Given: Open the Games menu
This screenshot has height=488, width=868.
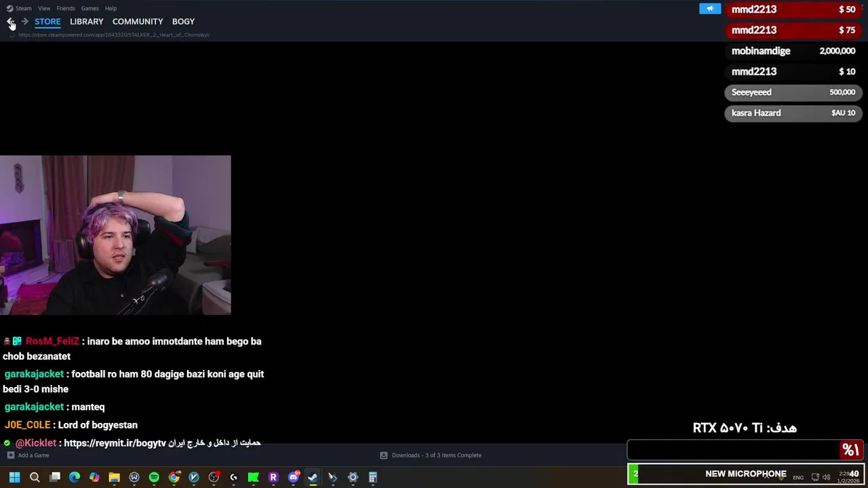Looking at the screenshot, I should [90, 8].
